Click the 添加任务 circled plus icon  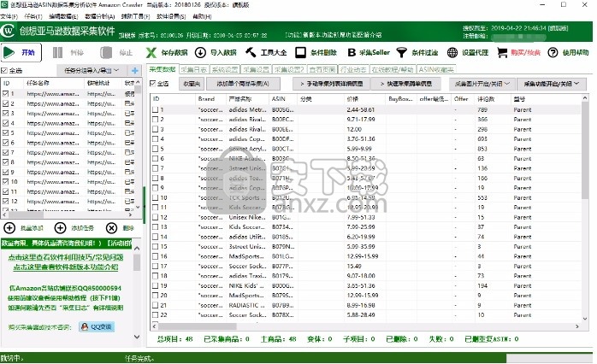[x=60, y=228]
